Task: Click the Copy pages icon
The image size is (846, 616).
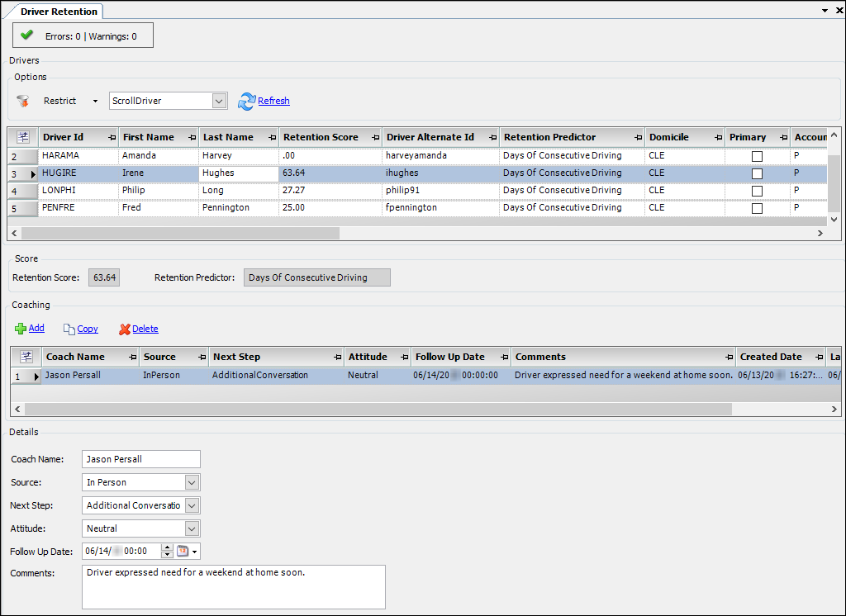Action: pyautogui.click(x=69, y=329)
